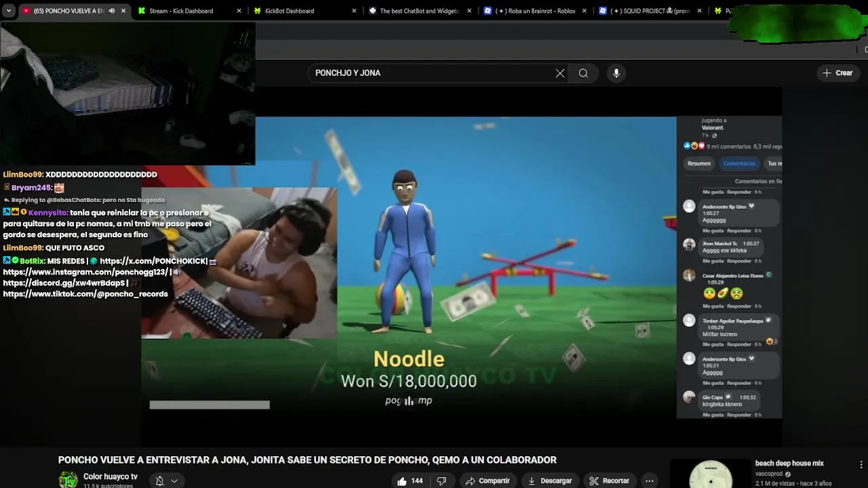Click the Jhon Maickol Tc comment avatar
Viewport: 868px width, 488px height.
[689, 245]
